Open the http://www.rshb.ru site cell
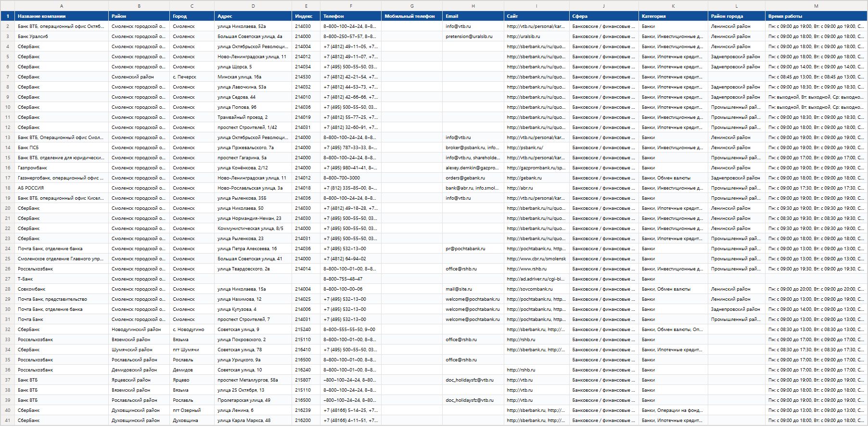 tap(536, 269)
